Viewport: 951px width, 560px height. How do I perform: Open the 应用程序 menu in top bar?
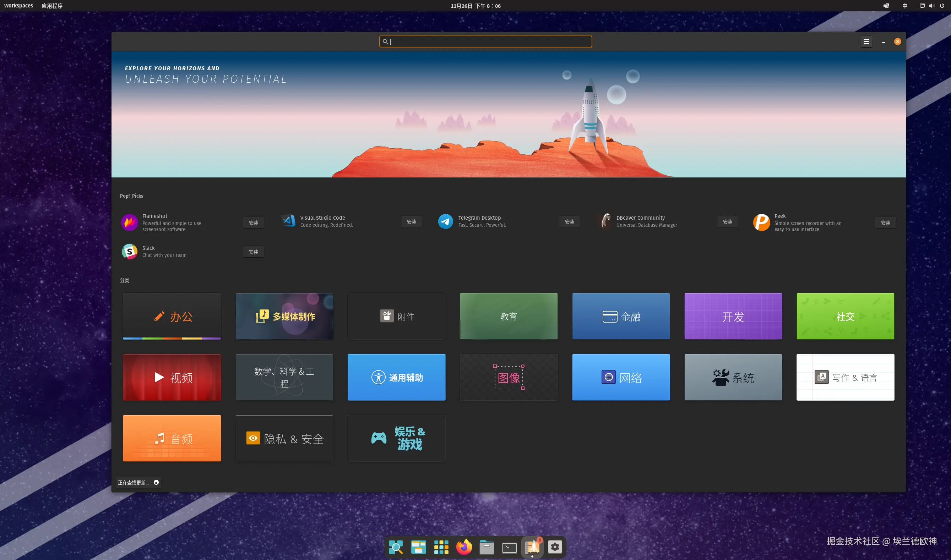click(x=52, y=6)
